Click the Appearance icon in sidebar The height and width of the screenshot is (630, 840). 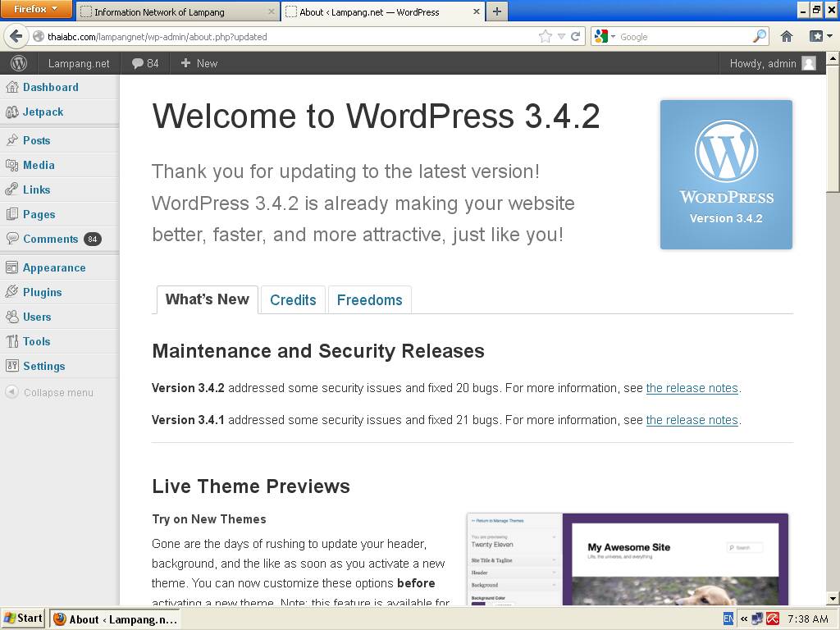coord(11,267)
